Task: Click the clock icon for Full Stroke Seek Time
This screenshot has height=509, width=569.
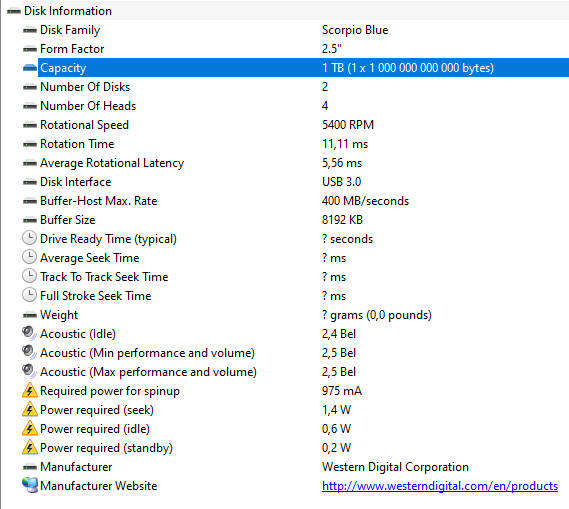Action: click(29, 295)
